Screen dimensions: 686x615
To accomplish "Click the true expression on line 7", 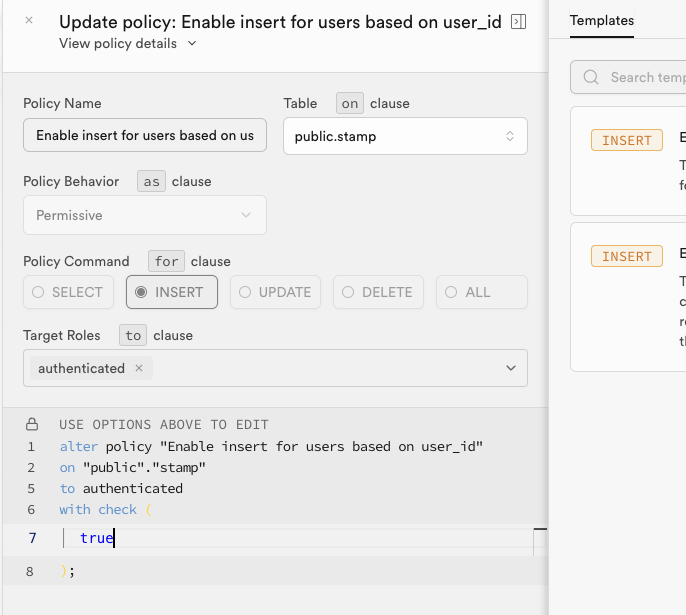I will (x=97, y=538).
